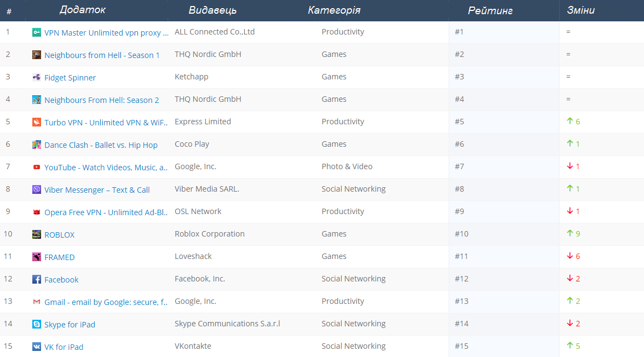Click publisher OSL Network
The width and height of the screenshot is (644, 357).
tap(198, 211)
